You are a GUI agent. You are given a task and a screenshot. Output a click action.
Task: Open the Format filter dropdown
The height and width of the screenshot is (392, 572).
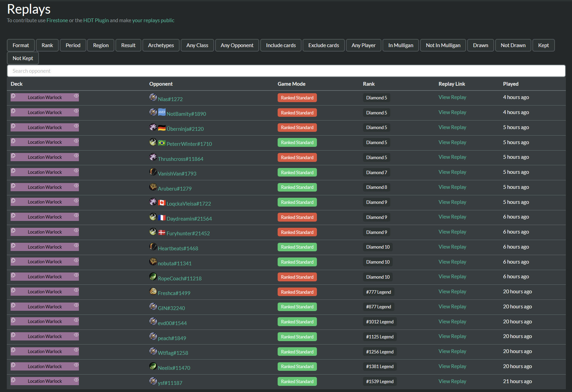click(21, 45)
